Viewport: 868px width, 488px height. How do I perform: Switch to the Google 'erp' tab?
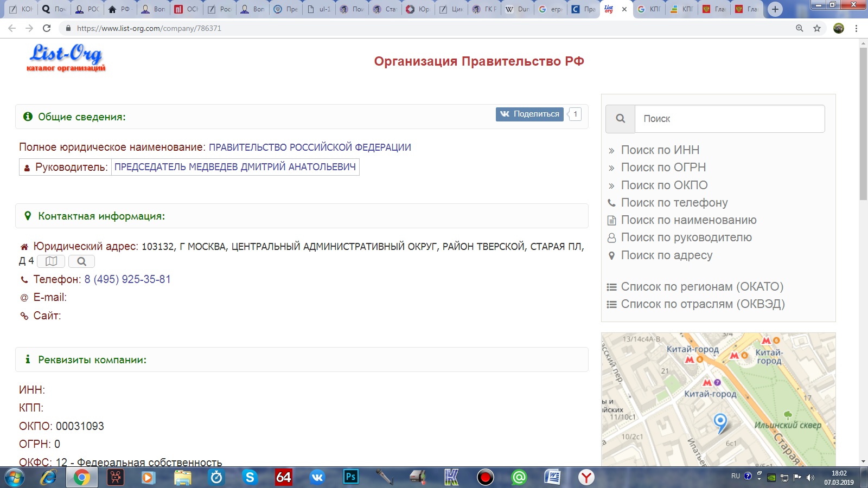[x=550, y=9]
